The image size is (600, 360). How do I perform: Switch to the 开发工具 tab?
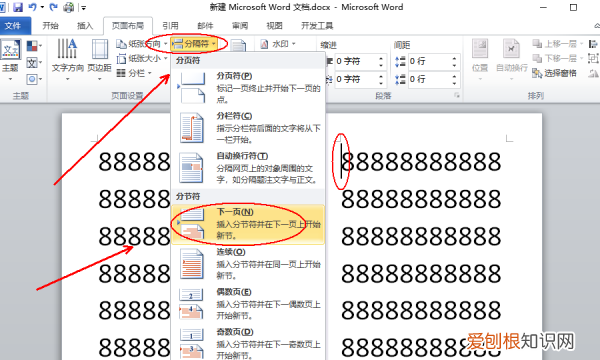(x=317, y=26)
